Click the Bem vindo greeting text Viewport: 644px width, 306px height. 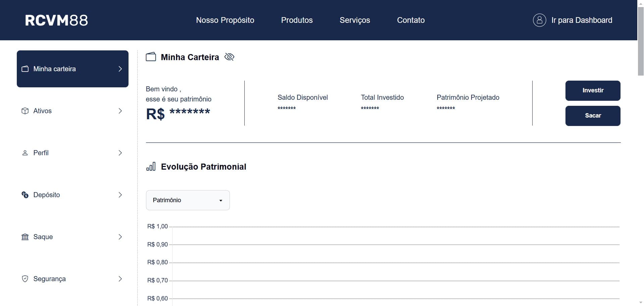point(163,89)
